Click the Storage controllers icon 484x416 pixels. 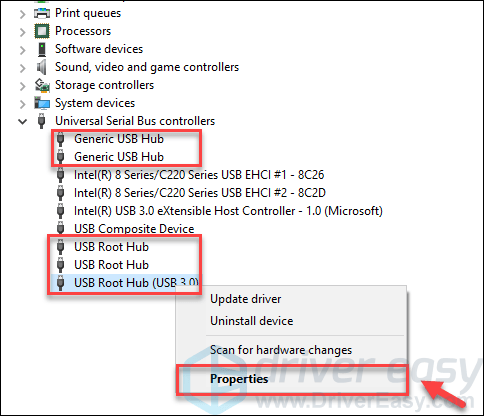coord(42,85)
